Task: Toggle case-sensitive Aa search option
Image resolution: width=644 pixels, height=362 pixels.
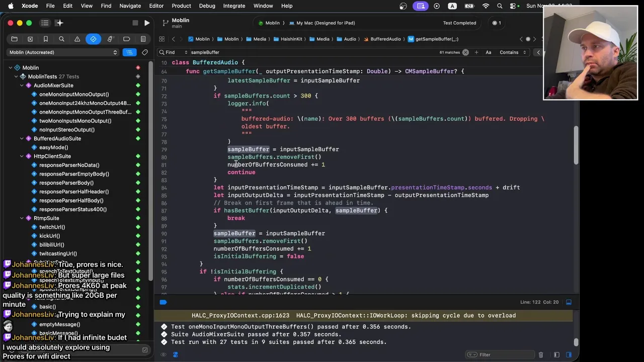Action: tap(488, 52)
